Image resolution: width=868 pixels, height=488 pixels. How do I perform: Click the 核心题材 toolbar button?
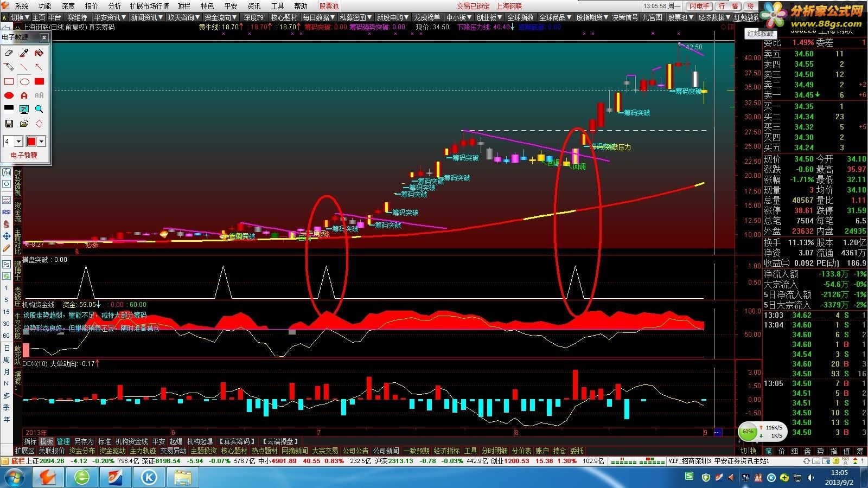point(284,17)
